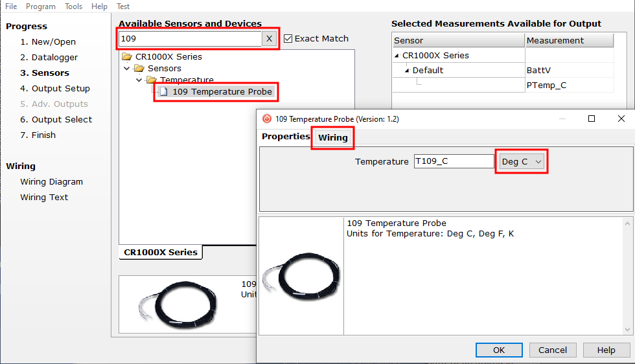Screen dimensions: 635x364
Task: Toggle the Exact Match checkbox
Action: pos(288,39)
